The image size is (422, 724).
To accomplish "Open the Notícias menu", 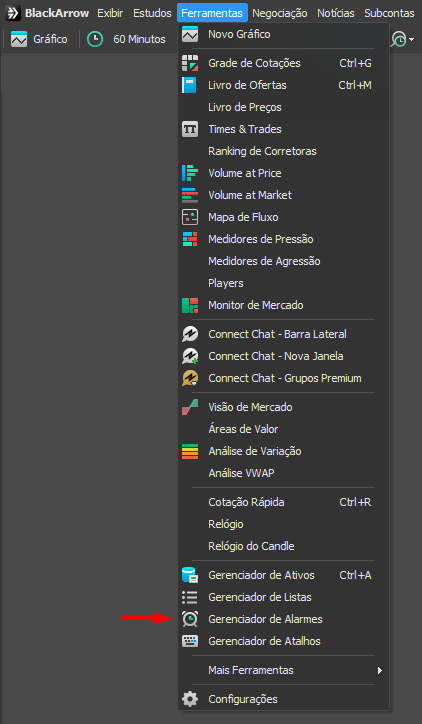I will (336, 13).
